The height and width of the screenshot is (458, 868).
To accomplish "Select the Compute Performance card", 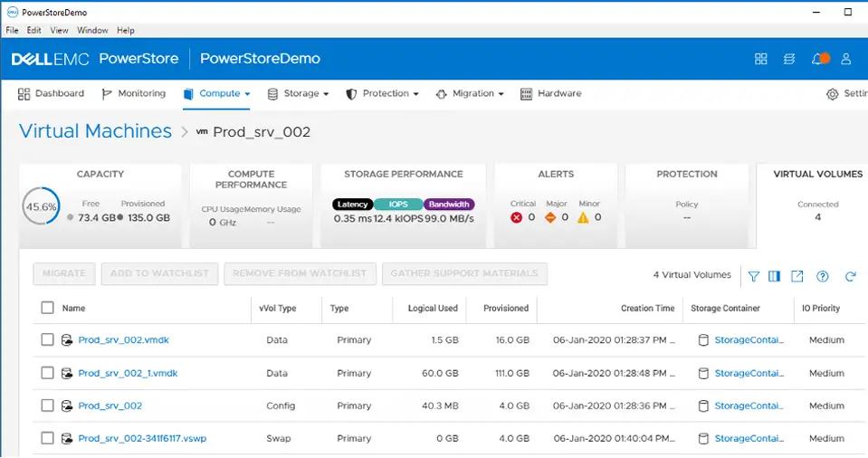I will coord(251,205).
